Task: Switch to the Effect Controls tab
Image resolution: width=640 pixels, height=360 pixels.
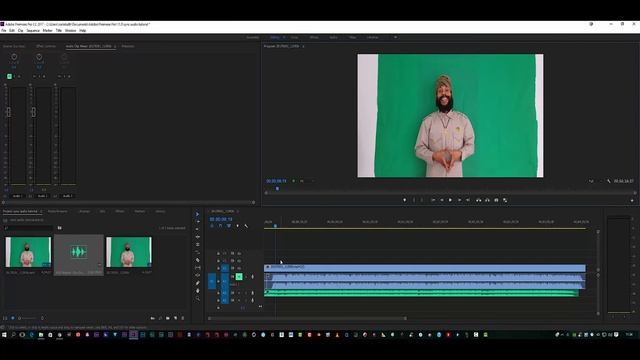Action: coord(46,47)
